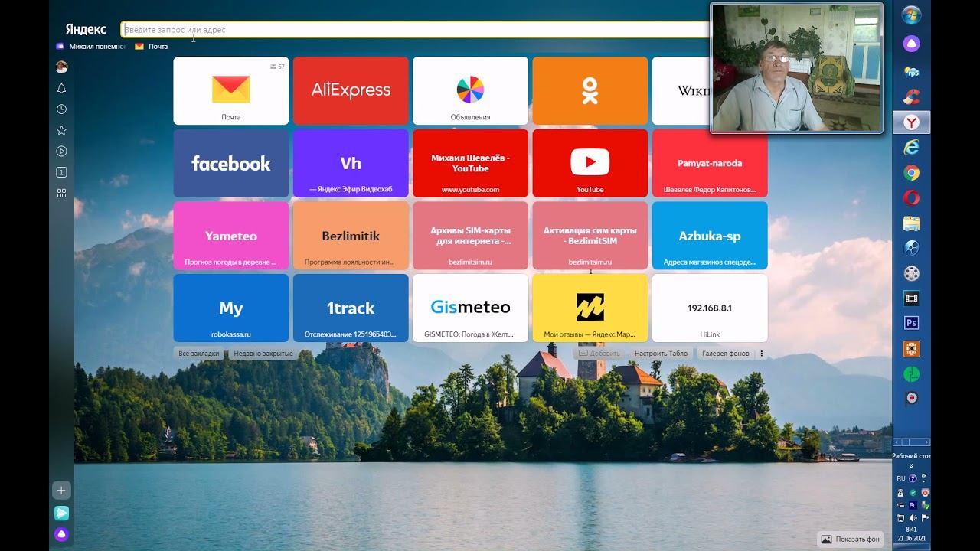Open Активация сим карты tile
Screen dimensions: 980x551
(x=590, y=236)
